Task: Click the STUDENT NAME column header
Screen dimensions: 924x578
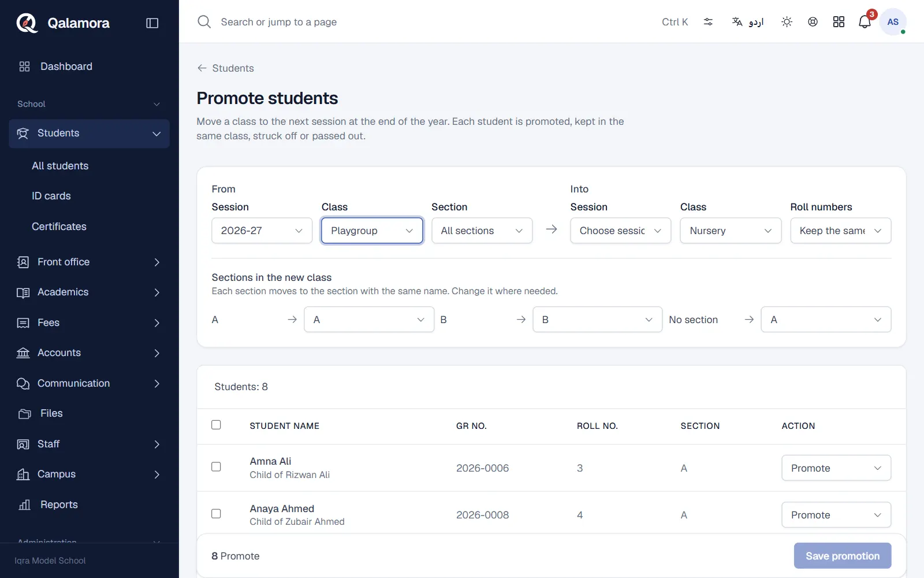Action: (284, 426)
